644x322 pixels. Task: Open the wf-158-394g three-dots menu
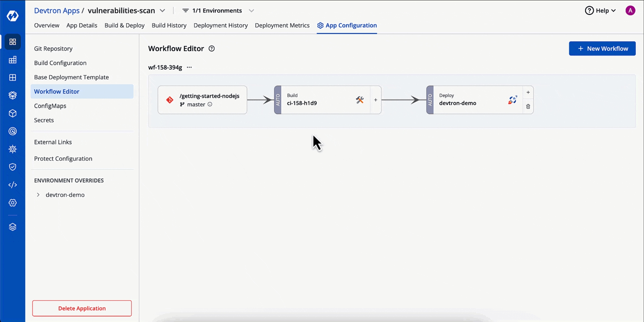point(189,67)
